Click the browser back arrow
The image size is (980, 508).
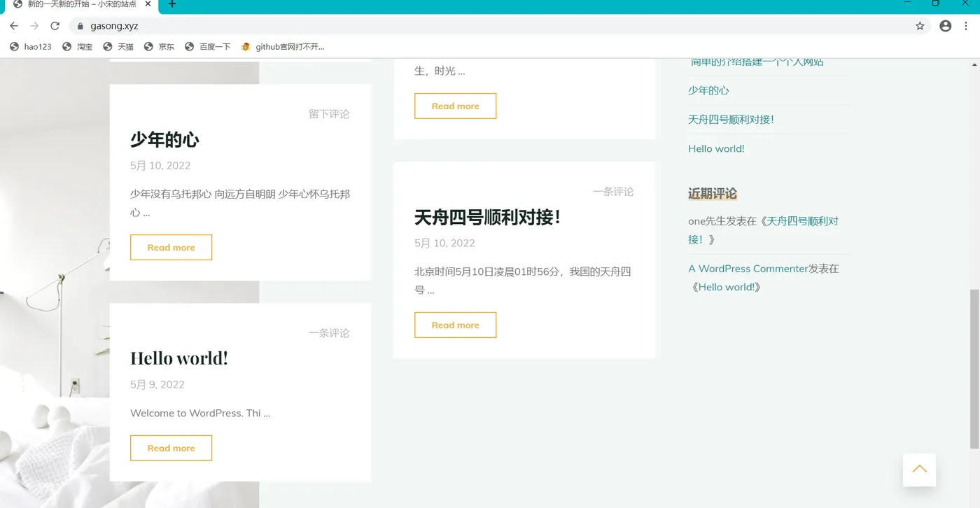point(14,26)
